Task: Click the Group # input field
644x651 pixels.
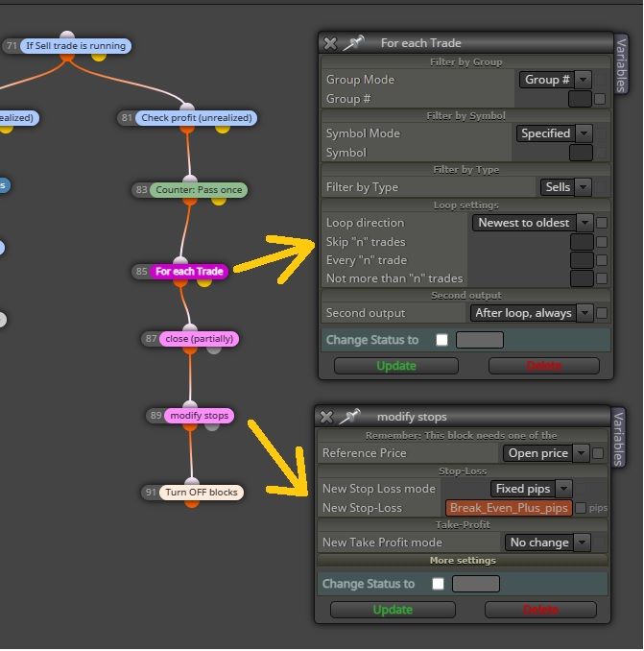Action: [580, 99]
